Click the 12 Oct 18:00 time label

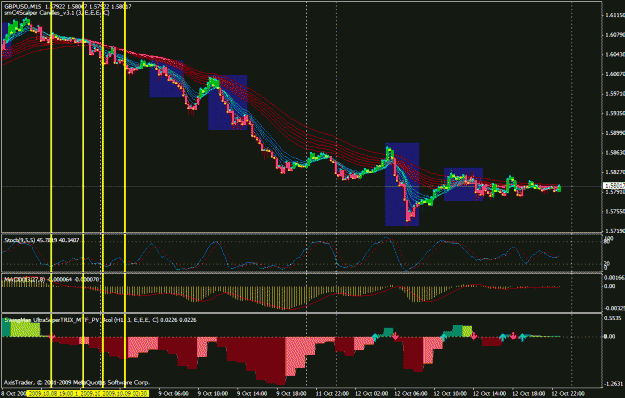(528, 394)
